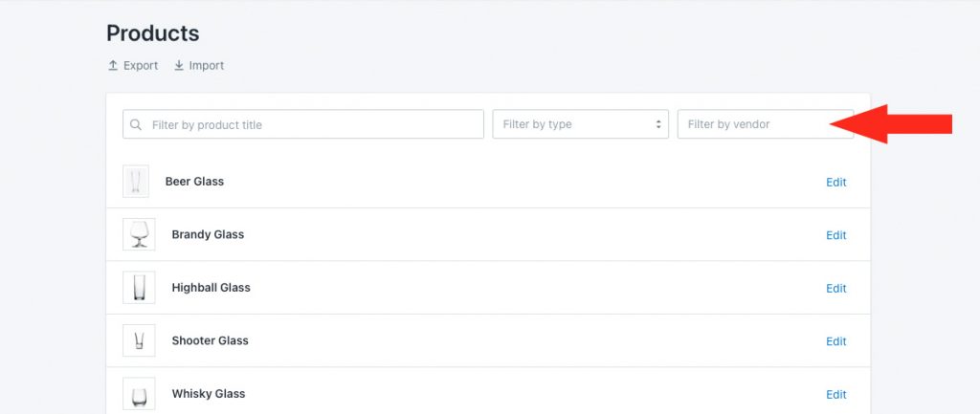Edit the Highball Glass product
This screenshot has width=980, height=414.
click(836, 289)
